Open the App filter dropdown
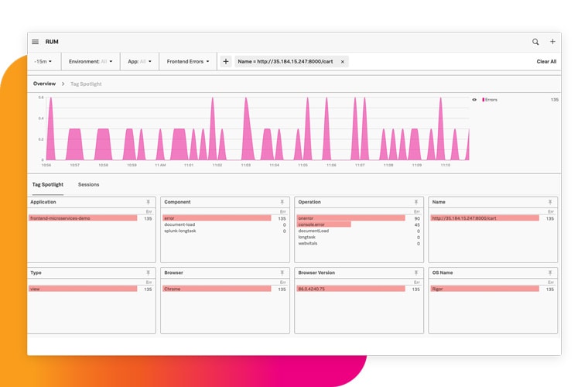 [139, 61]
